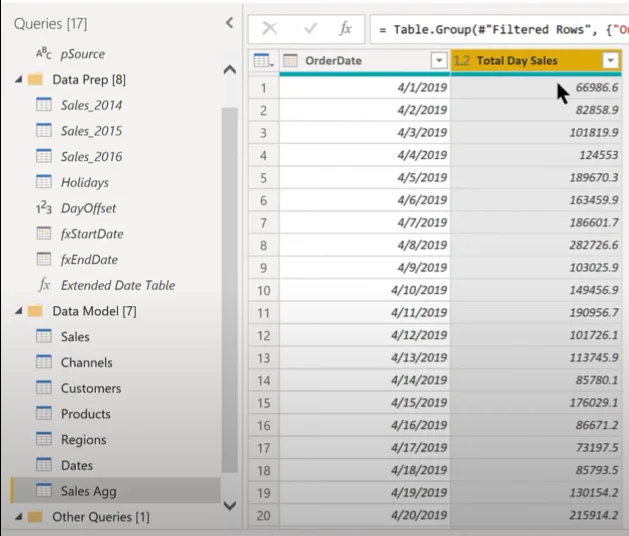The width and height of the screenshot is (629, 536).
Task: Click the Data Model folder icon
Action: click(35, 311)
